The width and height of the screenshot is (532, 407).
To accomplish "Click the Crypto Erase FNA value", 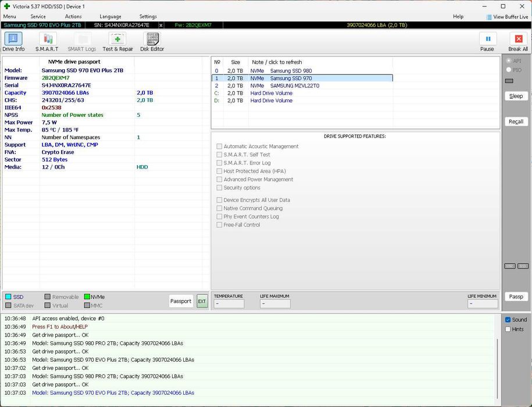I will (x=58, y=152).
